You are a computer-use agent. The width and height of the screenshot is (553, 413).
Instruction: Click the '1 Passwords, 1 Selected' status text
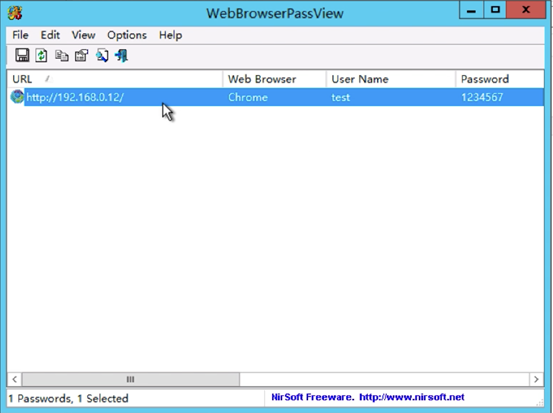68,399
